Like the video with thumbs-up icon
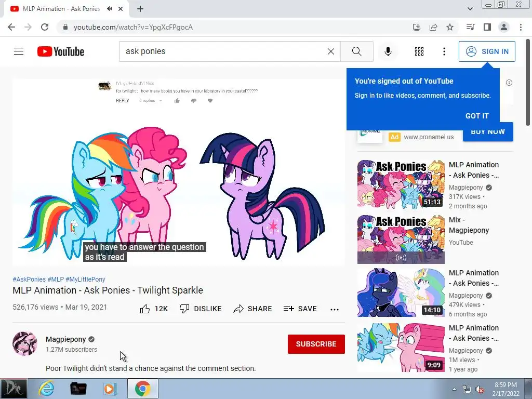 click(x=145, y=309)
